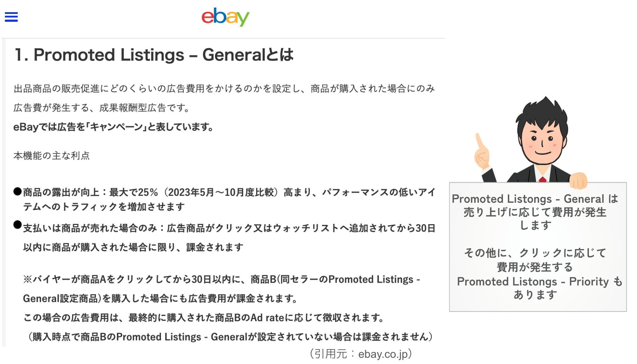Click the source credit 'ebay.co.jp'
This screenshot has height=364, width=637.
pos(383,354)
